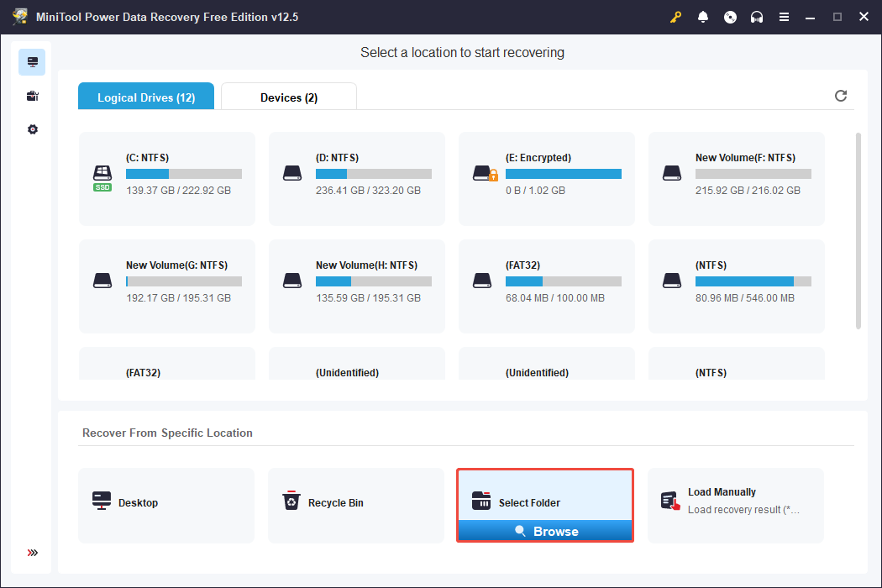Open settings gear in sidebar
The height and width of the screenshot is (588, 882).
click(32, 129)
